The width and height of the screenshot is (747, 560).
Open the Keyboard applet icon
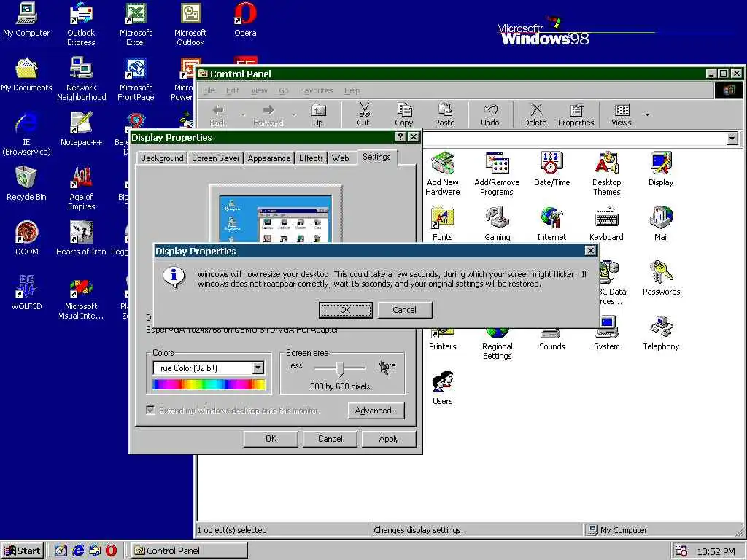point(606,223)
